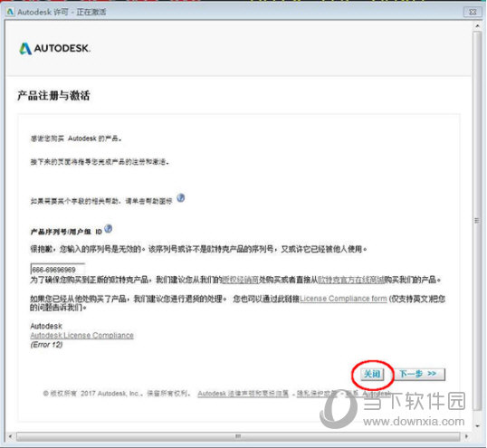Screen dimensions: 487x448
Task: Close the Autodesk 许可 window with X
Action: (x=473, y=12)
